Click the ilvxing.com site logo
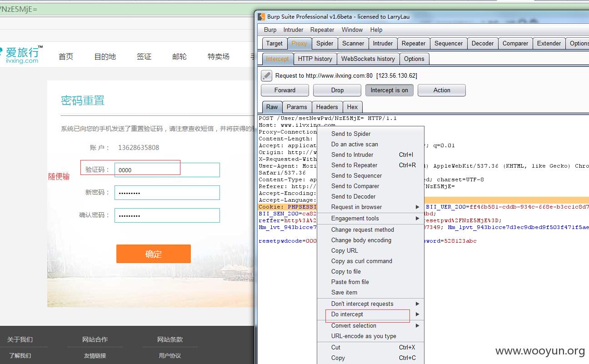This screenshot has width=589, height=364. [22, 55]
